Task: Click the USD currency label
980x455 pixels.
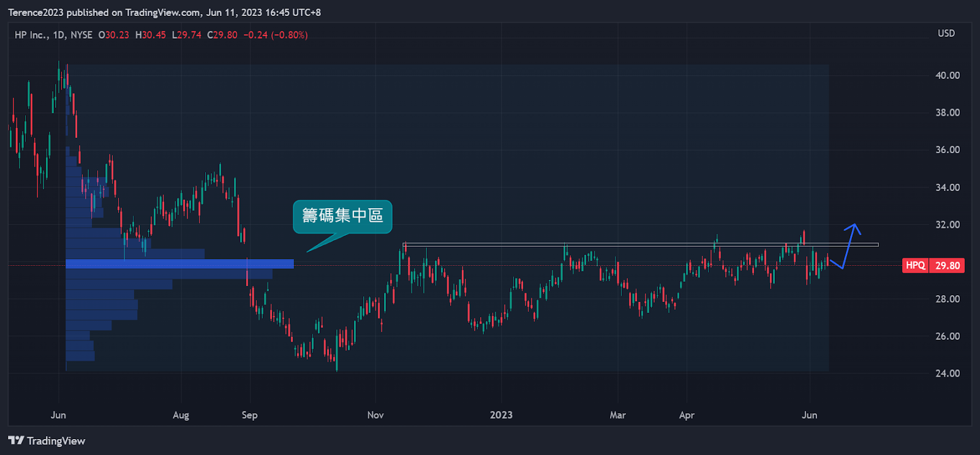Action: pos(946,34)
